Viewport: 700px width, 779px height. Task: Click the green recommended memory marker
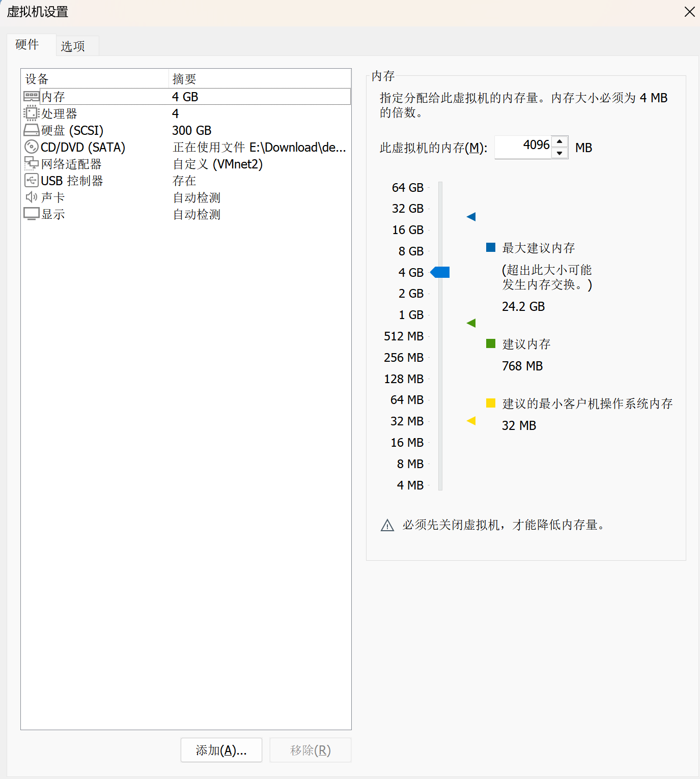point(471,323)
